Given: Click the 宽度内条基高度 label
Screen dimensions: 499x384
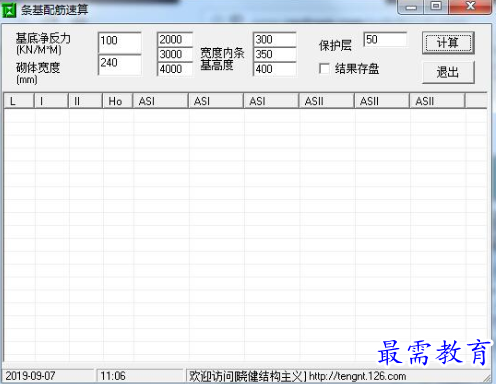Looking at the screenshot, I should [x=222, y=59].
